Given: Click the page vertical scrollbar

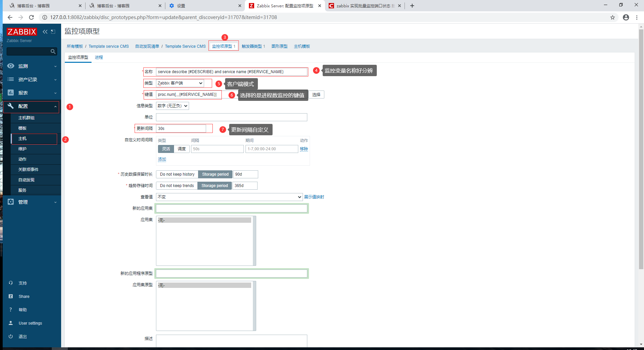Looking at the screenshot, I should click(641, 149).
